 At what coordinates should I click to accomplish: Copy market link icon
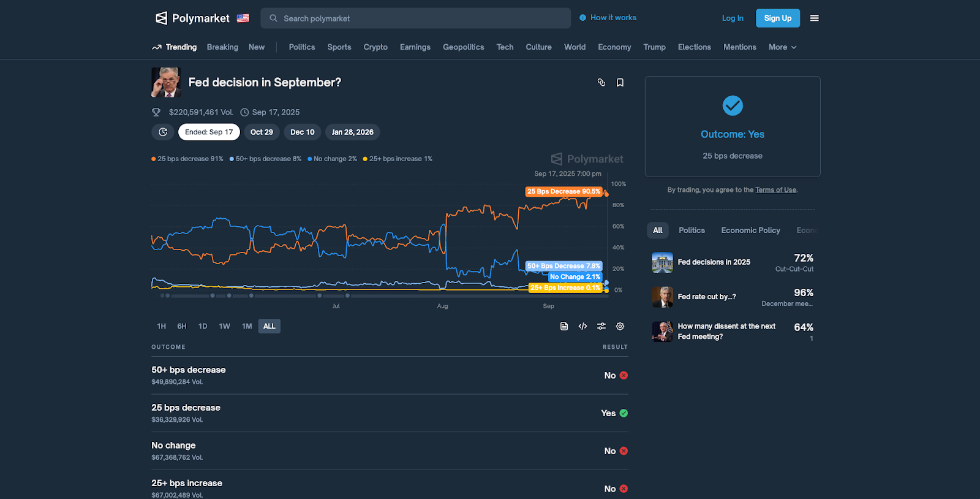pos(601,82)
